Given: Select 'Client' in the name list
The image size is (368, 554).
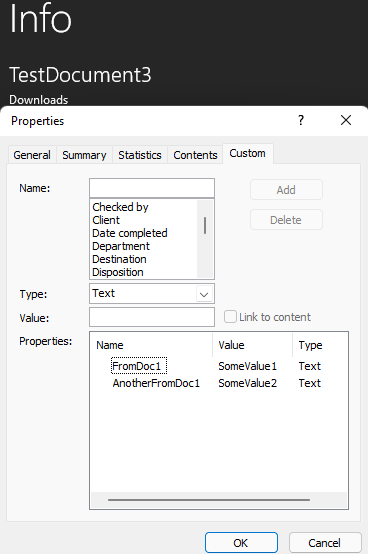Looking at the screenshot, I should [x=106, y=220].
